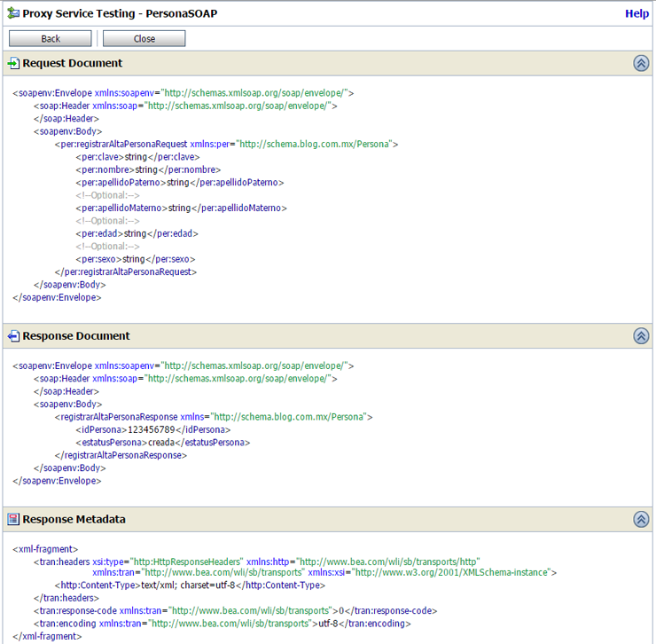Click the Proxy Service Testing title icon

click(x=12, y=14)
